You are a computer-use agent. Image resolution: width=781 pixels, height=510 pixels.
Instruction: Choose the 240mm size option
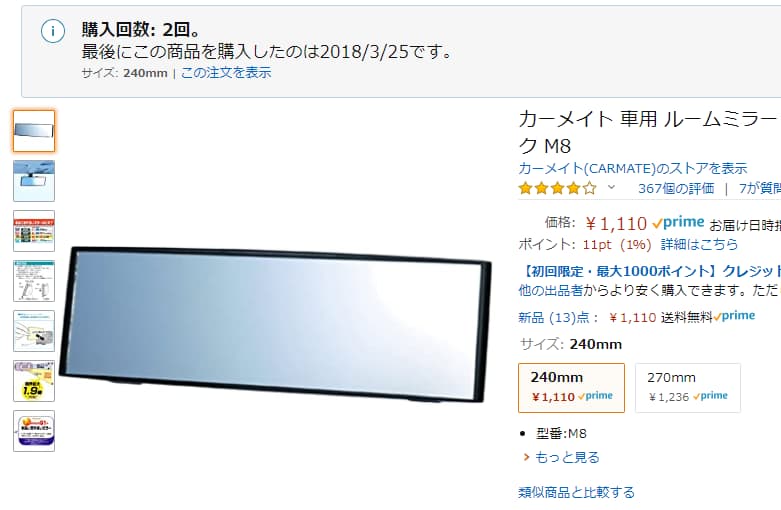[571, 388]
